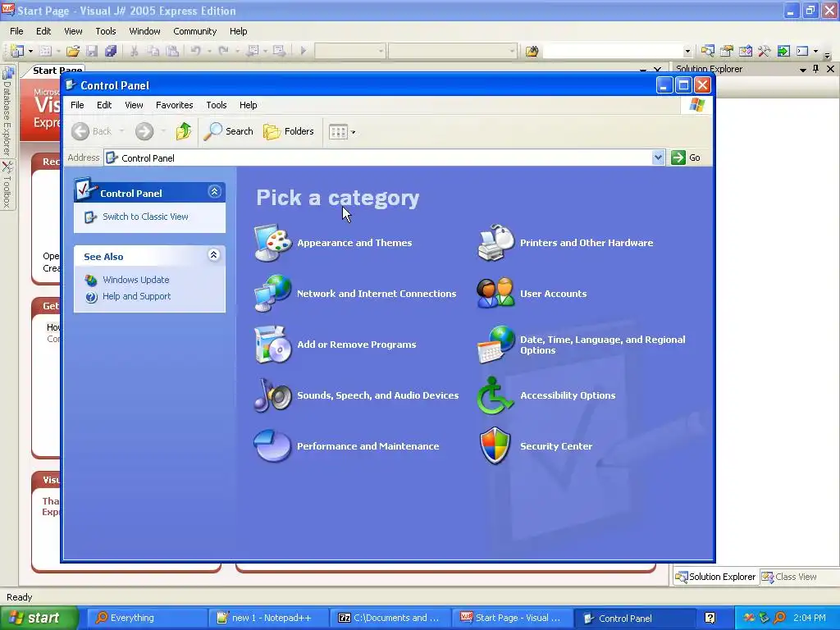Viewport: 840px width, 630px height.
Task: Click Help and Support link
Action: [x=137, y=296]
